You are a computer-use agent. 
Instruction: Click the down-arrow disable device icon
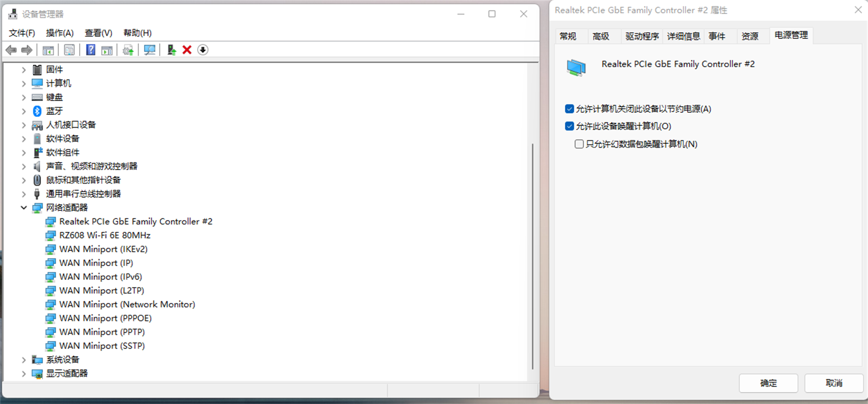click(x=202, y=50)
